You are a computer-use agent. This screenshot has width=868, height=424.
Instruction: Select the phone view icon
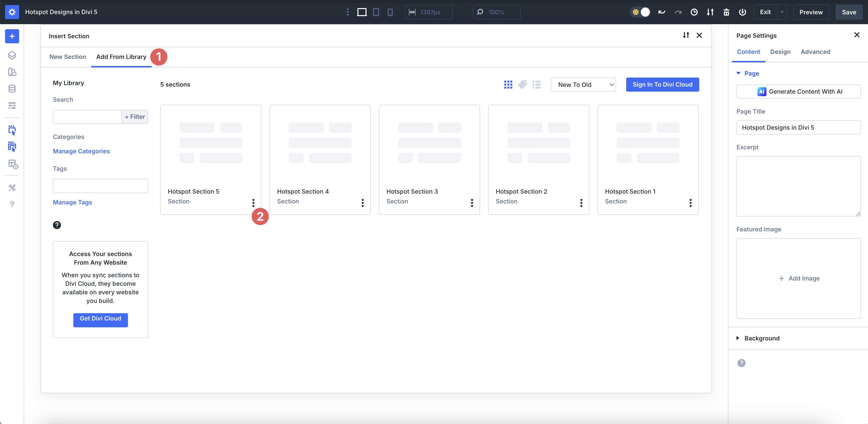coord(390,12)
